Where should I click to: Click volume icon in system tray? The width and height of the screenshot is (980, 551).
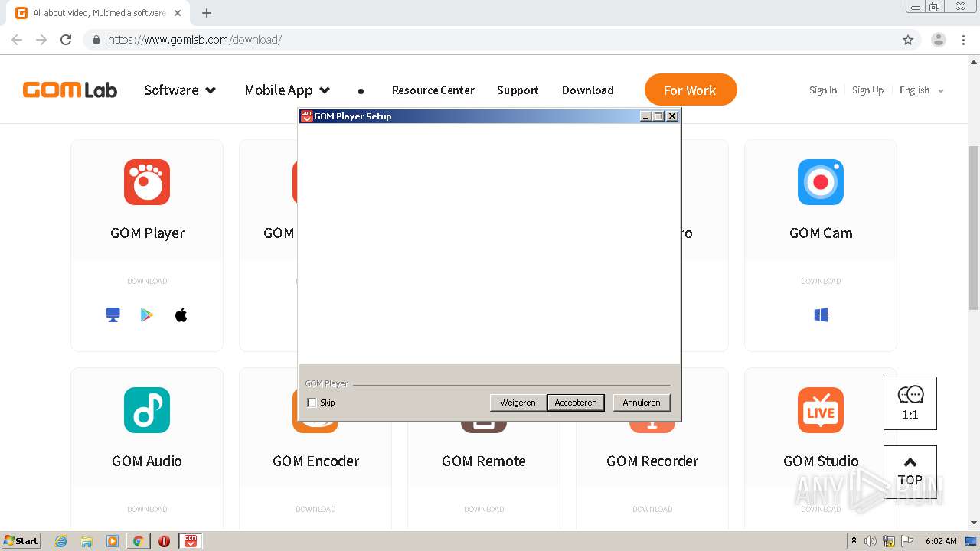(x=871, y=541)
